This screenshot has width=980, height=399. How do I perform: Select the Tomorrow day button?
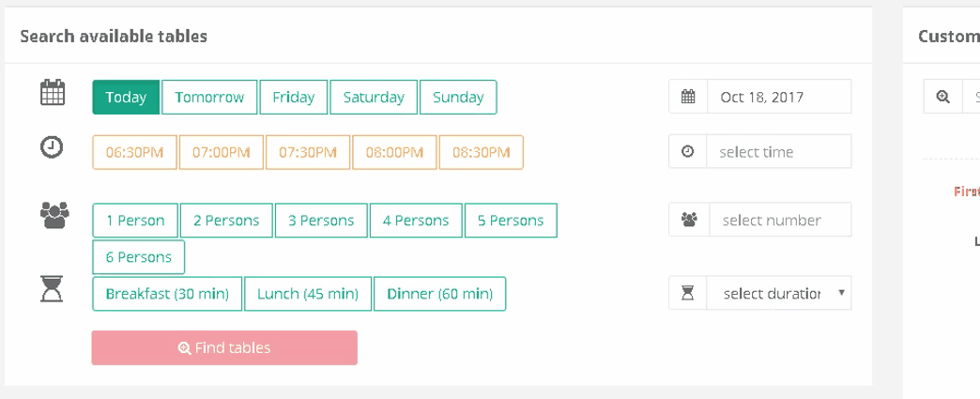(209, 97)
